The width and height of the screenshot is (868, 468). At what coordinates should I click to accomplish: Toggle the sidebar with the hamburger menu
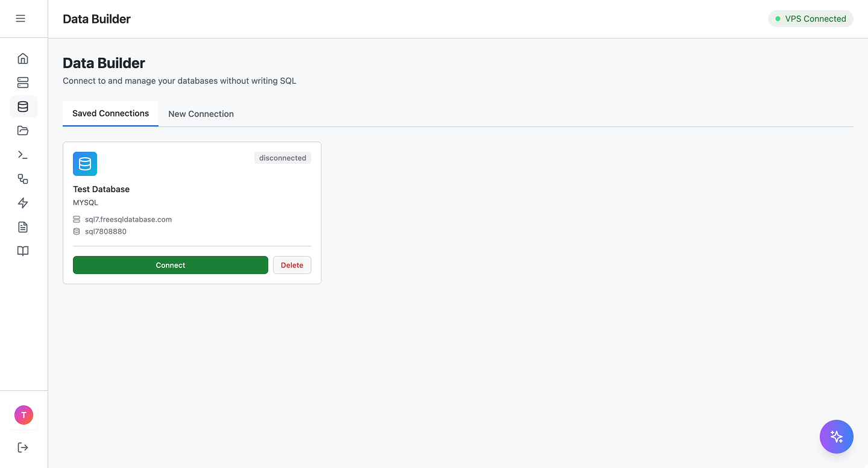pyautogui.click(x=20, y=18)
